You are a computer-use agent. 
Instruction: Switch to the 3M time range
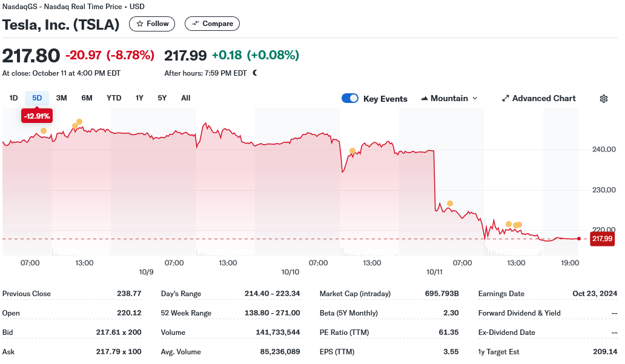pyautogui.click(x=61, y=98)
